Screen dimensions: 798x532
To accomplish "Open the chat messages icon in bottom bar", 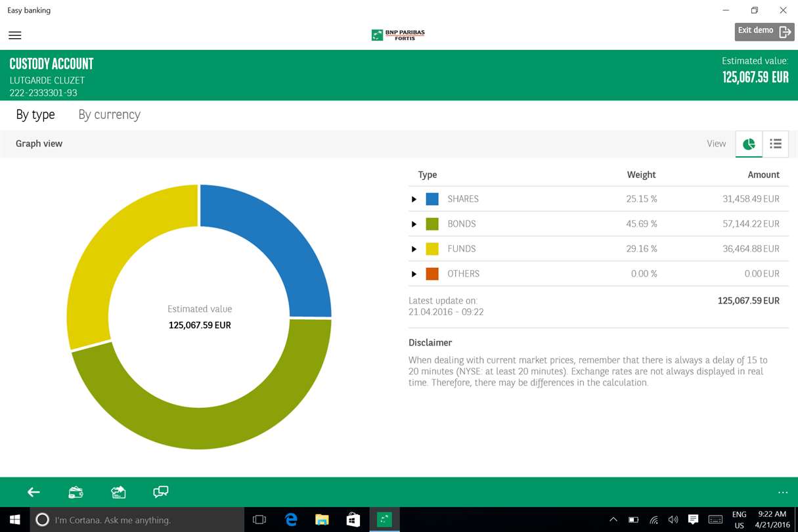I will coord(160,492).
